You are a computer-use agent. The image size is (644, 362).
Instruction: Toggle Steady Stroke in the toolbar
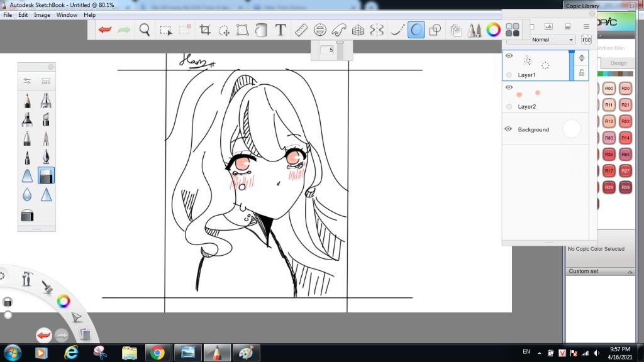(x=396, y=30)
